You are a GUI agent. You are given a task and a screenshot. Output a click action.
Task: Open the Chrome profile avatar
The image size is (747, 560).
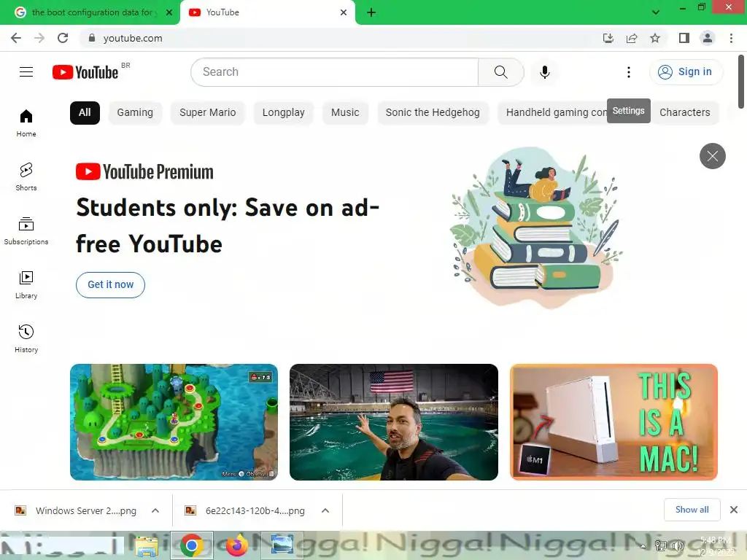pos(708,38)
